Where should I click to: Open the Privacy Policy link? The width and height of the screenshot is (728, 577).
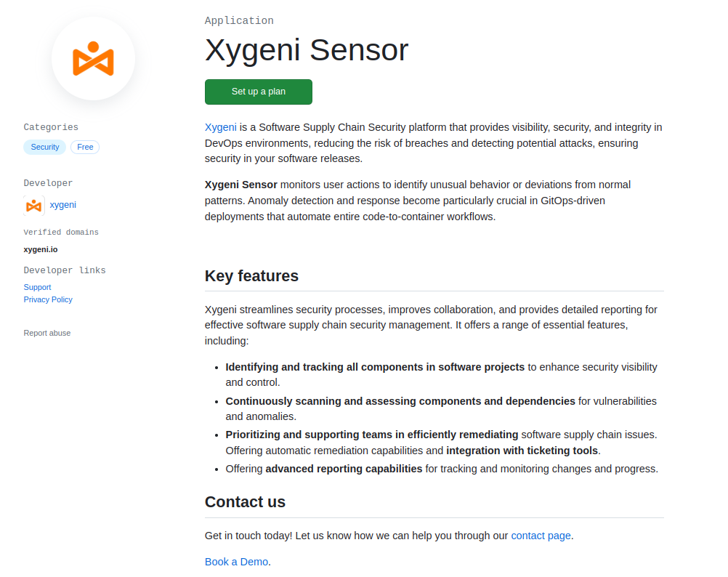tap(48, 299)
